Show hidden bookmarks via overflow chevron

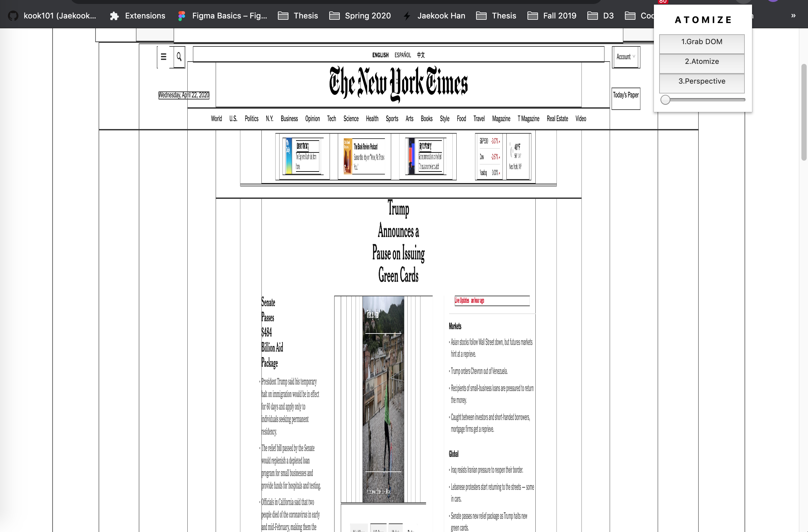(794, 15)
